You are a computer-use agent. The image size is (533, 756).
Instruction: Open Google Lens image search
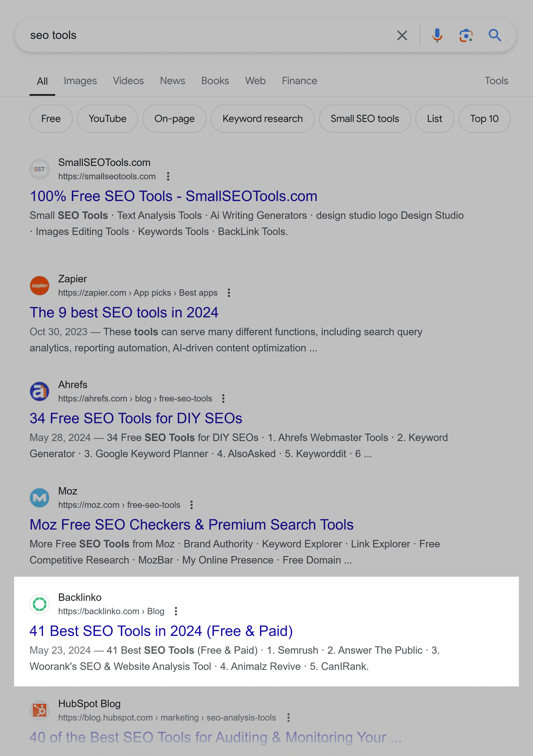pos(466,35)
